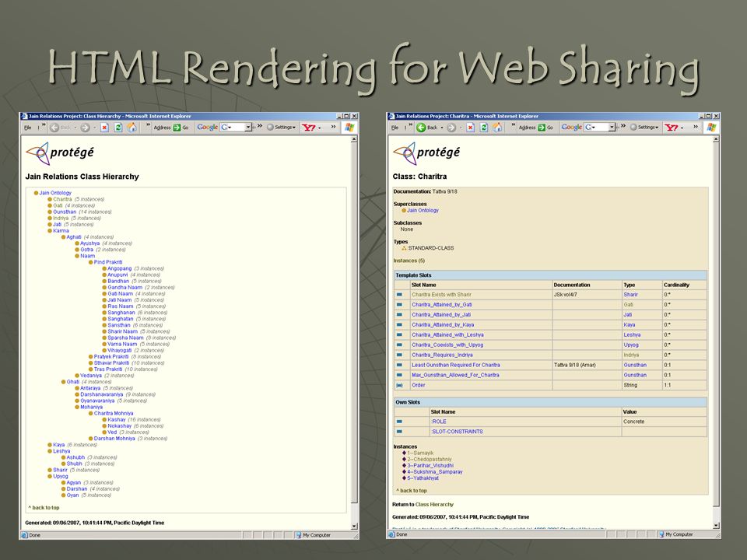This screenshot has width=747, height=560.
Task: Click STANDARD-CLASS type icon
Action: [404, 248]
